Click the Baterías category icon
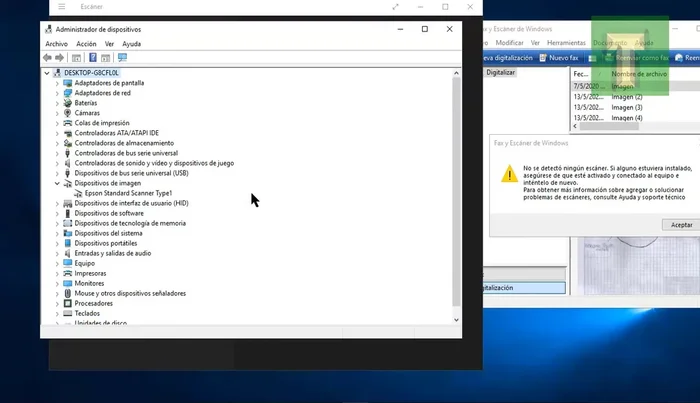700x403 pixels. coord(67,103)
